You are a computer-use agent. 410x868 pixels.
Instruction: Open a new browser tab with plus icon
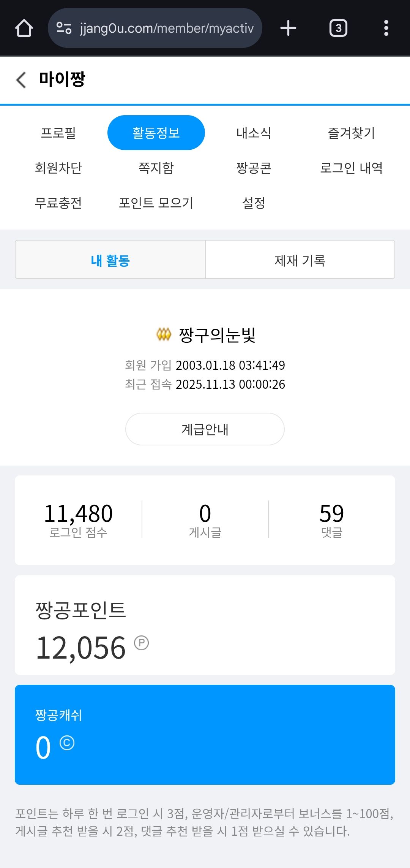point(288,28)
